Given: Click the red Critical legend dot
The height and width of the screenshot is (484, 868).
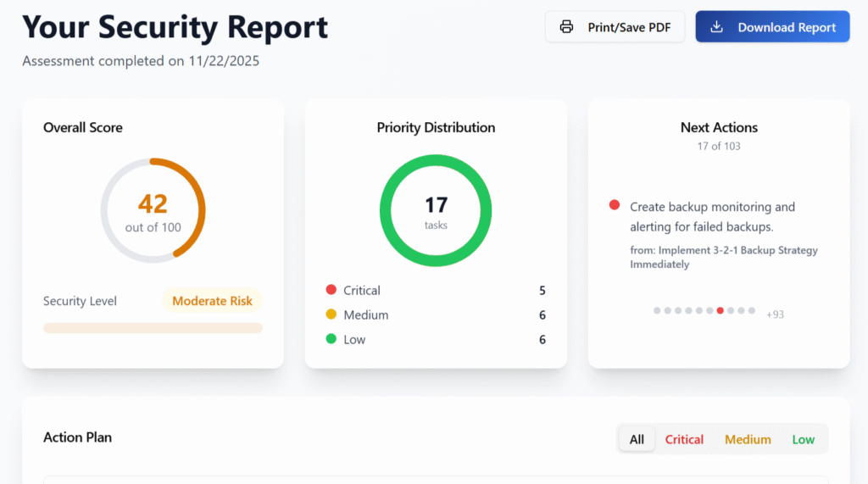Looking at the screenshot, I should tap(331, 290).
